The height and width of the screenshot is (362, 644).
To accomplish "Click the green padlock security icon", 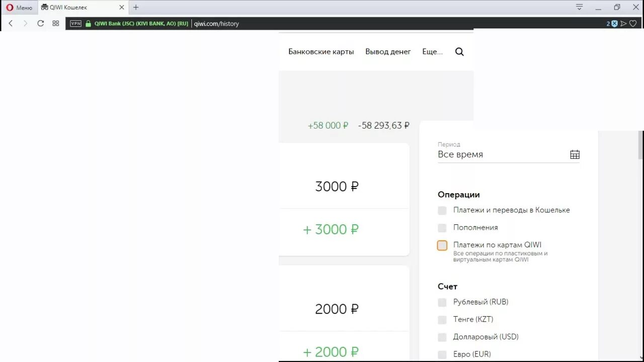I will pos(89,24).
